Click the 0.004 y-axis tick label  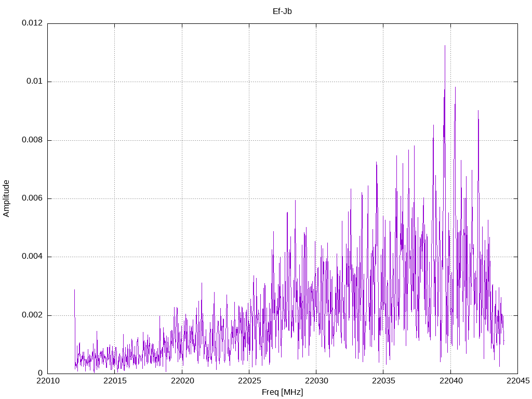click(32, 257)
